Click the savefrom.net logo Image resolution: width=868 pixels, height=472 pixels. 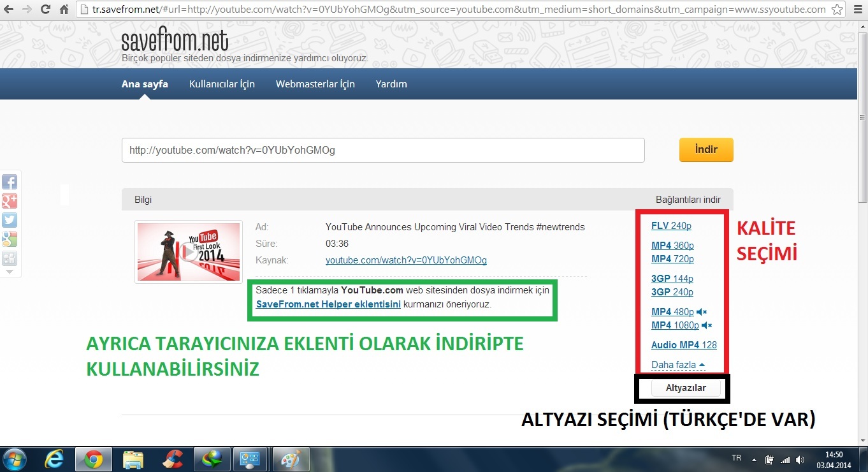tap(175, 41)
